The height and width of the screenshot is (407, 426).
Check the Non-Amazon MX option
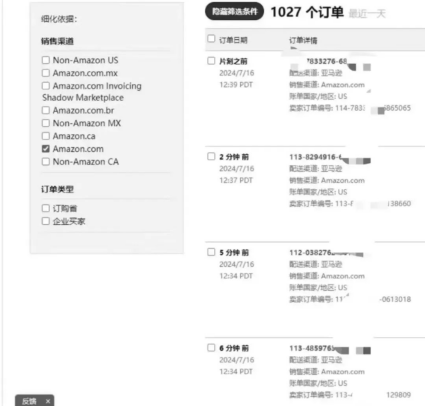click(x=46, y=123)
